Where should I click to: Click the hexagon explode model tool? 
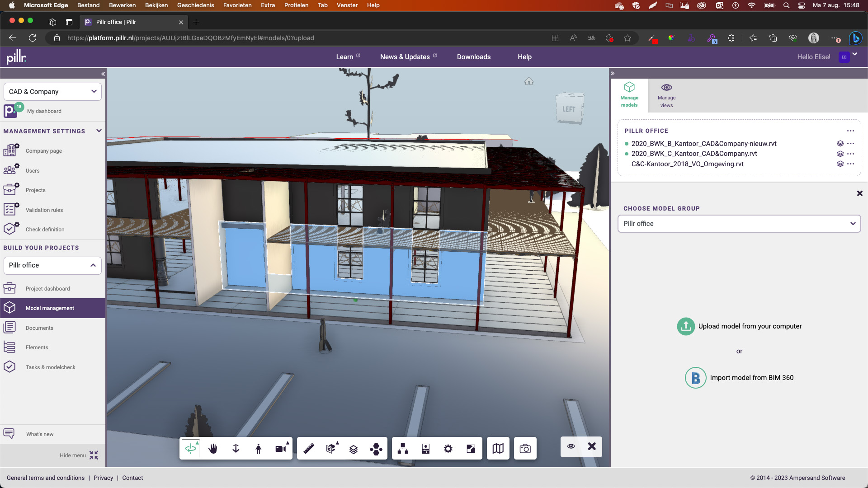[x=376, y=449]
